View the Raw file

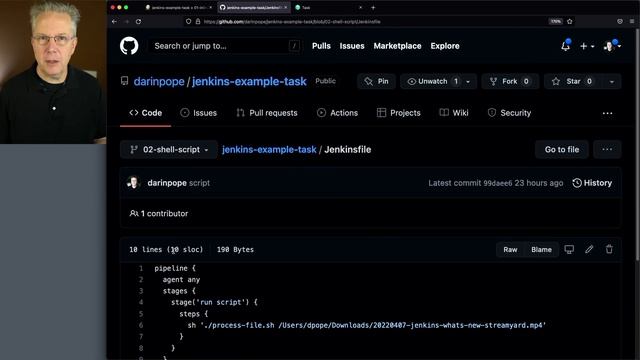pyautogui.click(x=510, y=249)
